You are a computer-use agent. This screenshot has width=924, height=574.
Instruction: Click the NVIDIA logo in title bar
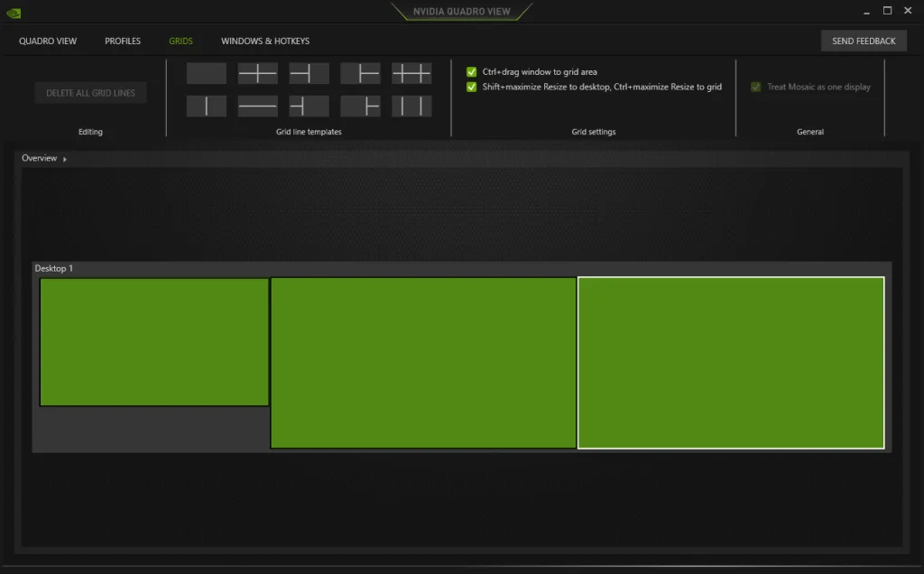14,13
